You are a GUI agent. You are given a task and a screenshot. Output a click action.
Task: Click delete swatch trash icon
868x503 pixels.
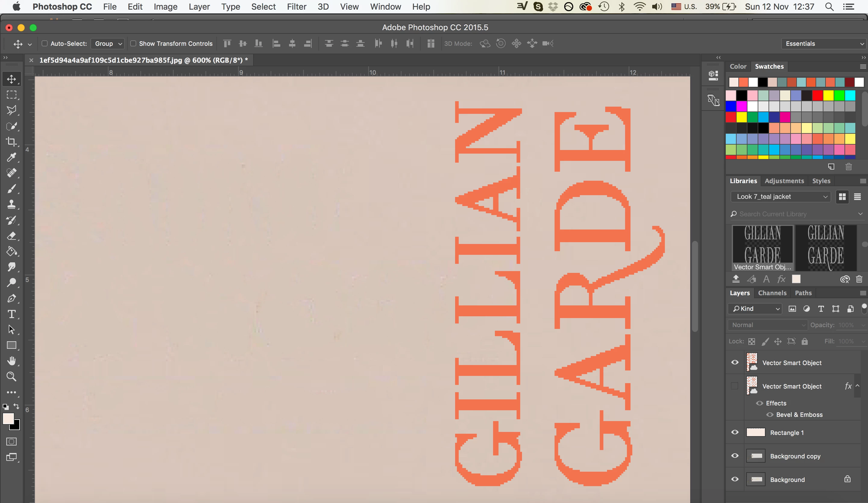(848, 167)
